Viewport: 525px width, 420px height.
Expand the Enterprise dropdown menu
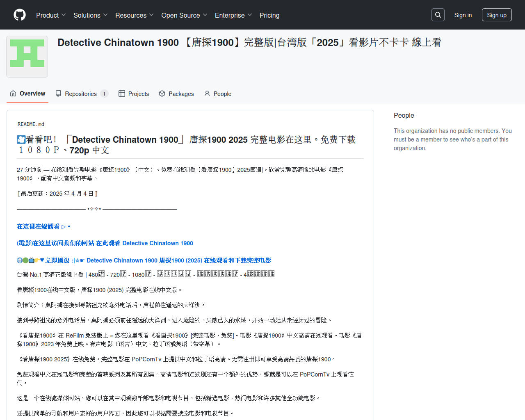[x=233, y=15]
